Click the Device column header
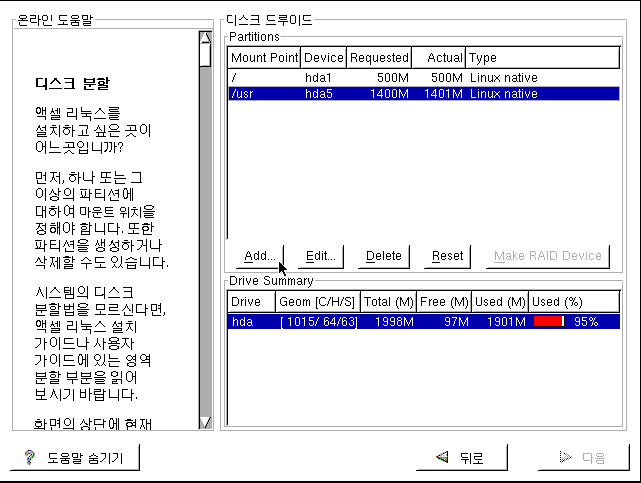 click(324, 58)
